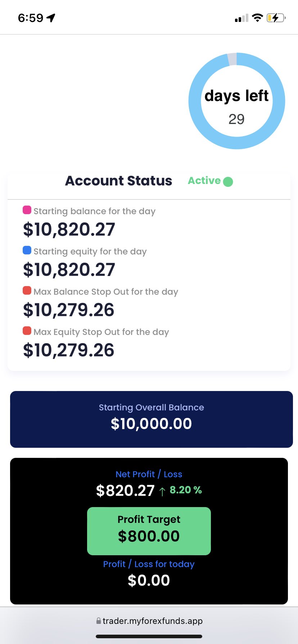
Task: Tap the Profit / Loss for today label
Action: pyautogui.click(x=149, y=564)
